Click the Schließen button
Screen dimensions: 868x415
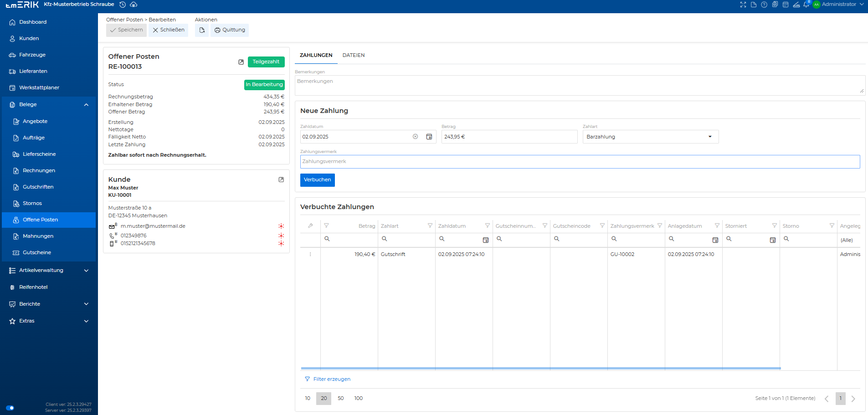coord(168,30)
